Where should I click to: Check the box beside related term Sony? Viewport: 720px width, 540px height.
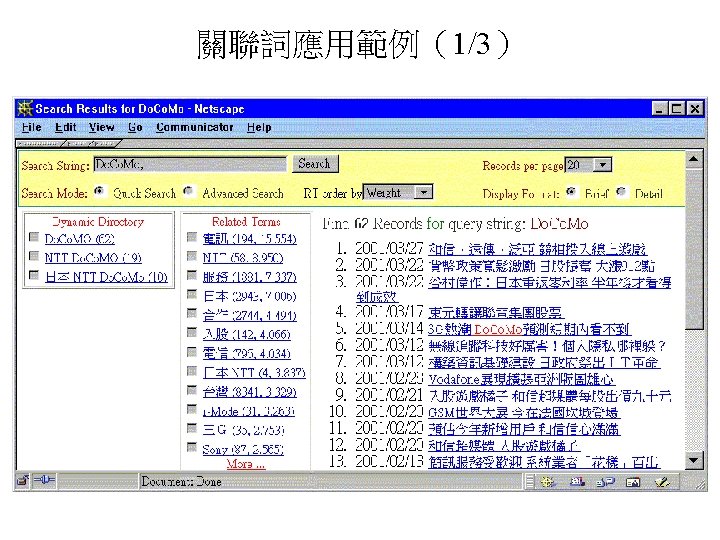pyautogui.click(x=192, y=447)
